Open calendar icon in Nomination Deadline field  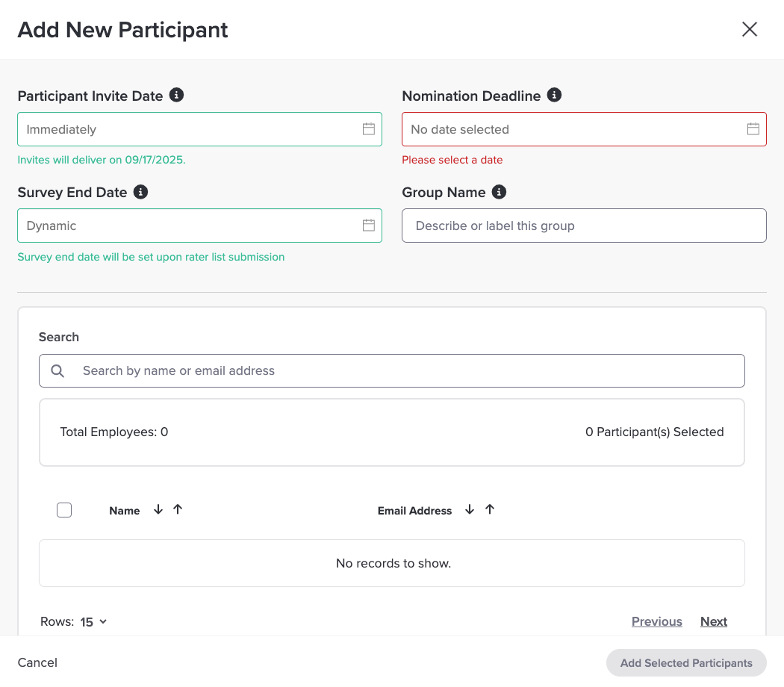753,128
